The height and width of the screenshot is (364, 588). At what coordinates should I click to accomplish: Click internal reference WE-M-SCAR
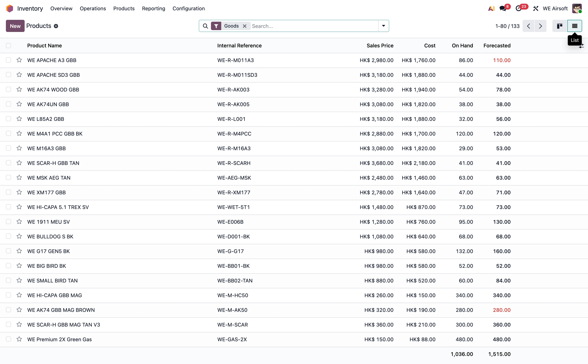pos(232,325)
